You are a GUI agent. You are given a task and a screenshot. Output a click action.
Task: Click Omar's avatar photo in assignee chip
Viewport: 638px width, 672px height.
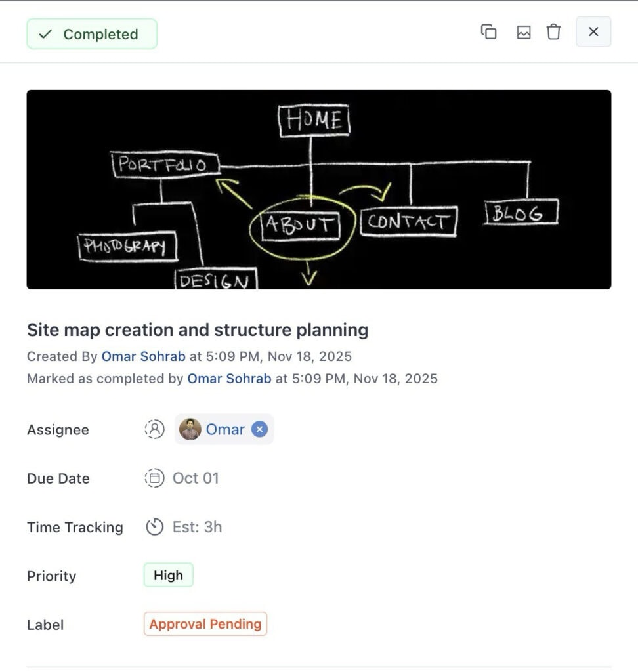(x=190, y=430)
